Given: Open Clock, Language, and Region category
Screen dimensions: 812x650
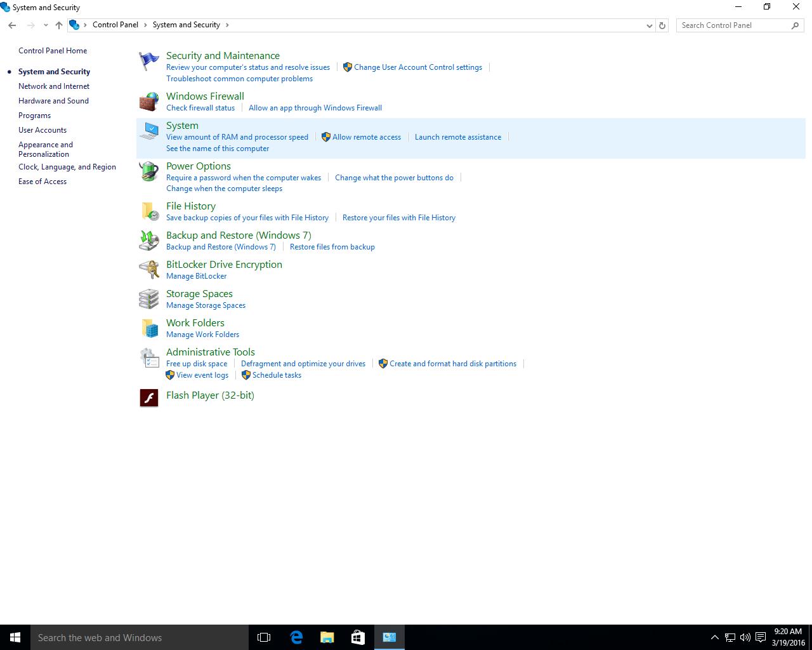Looking at the screenshot, I should (x=67, y=167).
